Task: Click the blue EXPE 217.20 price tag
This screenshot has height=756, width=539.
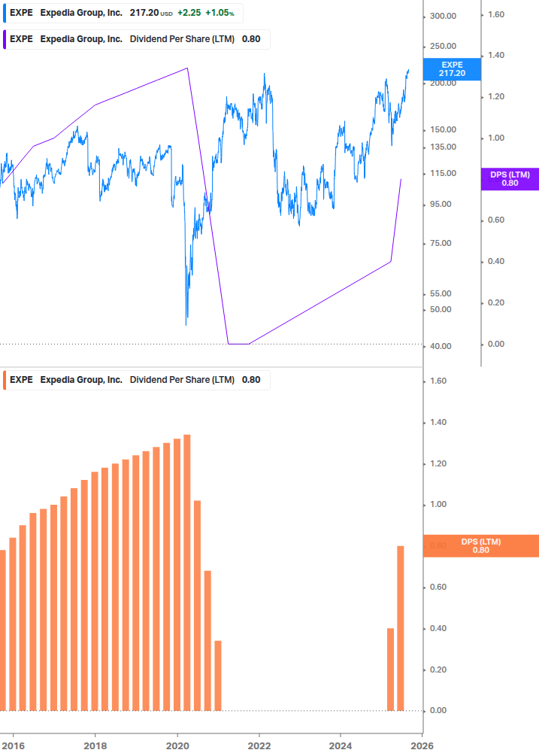Action: pyautogui.click(x=452, y=69)
